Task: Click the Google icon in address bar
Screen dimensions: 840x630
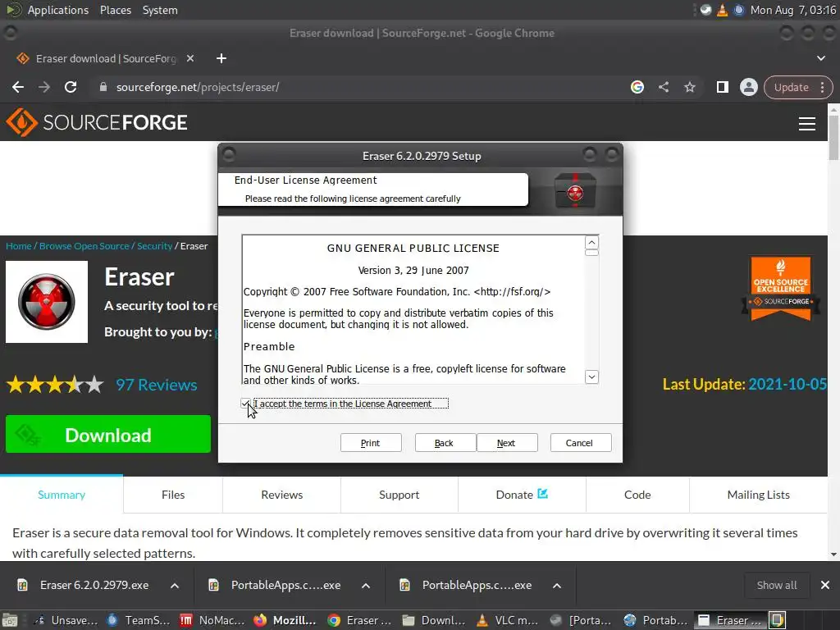Action: tap(637, 87)
